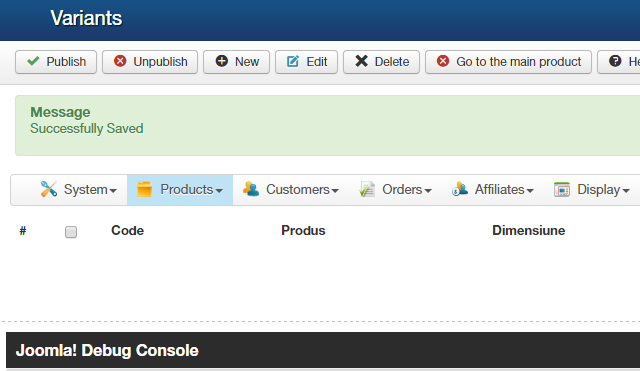
Task: Click the pencil Edit icon
Action: [x=293, y=62]
